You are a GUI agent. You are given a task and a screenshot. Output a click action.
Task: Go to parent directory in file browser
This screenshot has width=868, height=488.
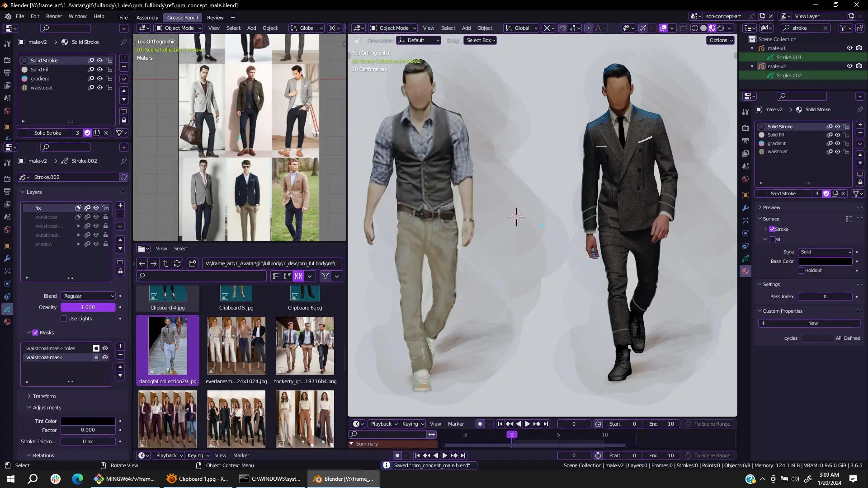[x=165, y=263]
